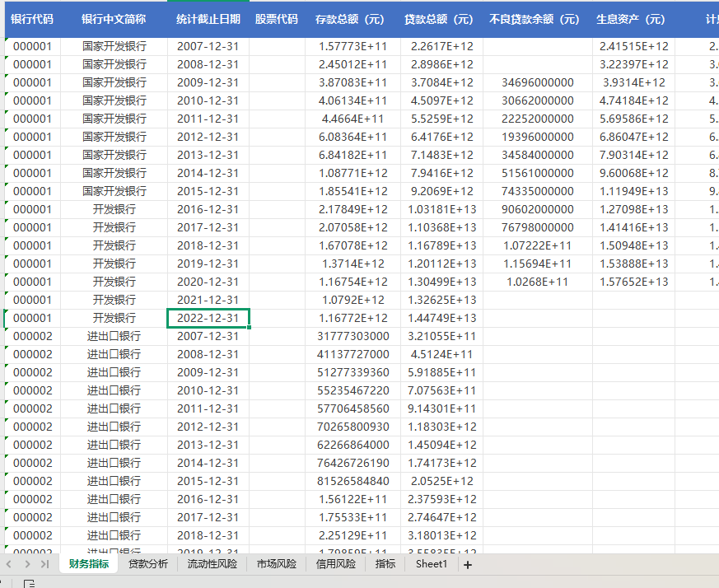
Task: Click the 2018-12-31 date for 进出口银行
Action: point(208,535)
